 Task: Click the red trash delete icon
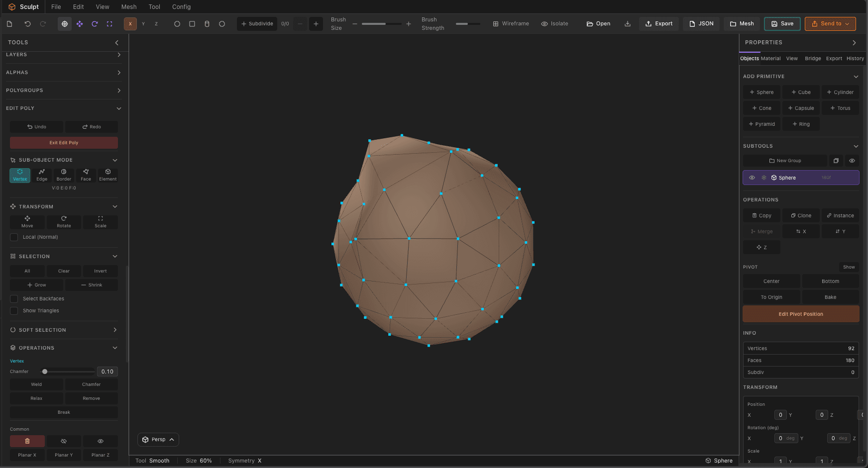click(x=27, y=441)
